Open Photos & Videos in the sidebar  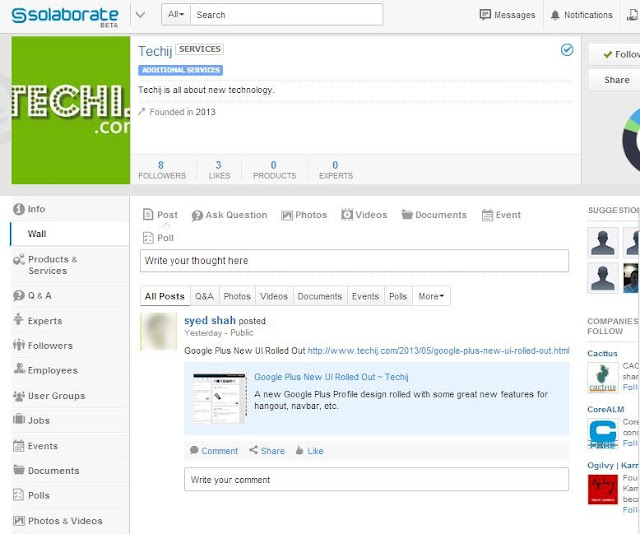tap(70, 521)
